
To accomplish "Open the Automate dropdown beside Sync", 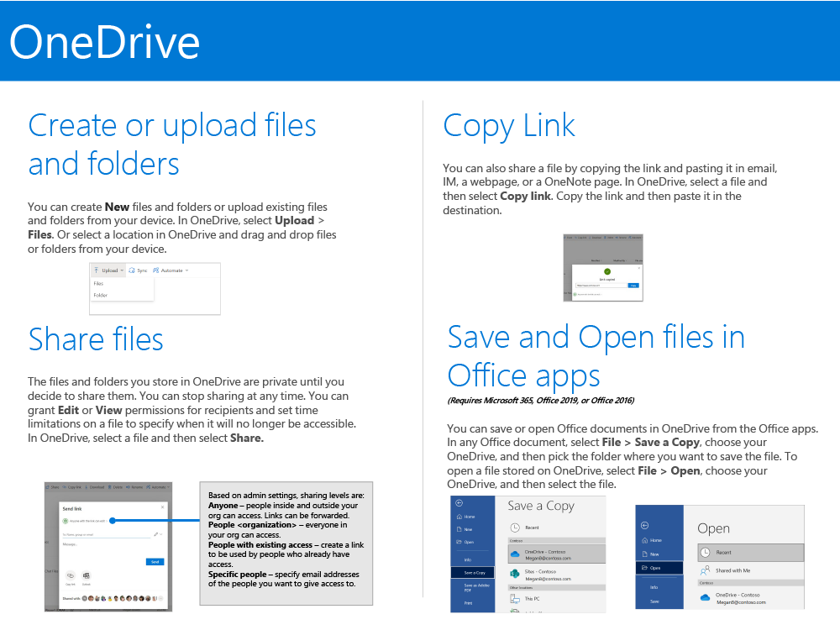I will pyautogui.click(x=171, y=270).
